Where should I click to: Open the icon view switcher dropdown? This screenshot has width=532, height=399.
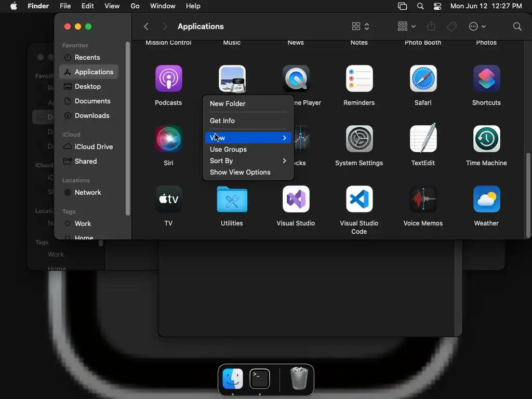tap(361, 26)
